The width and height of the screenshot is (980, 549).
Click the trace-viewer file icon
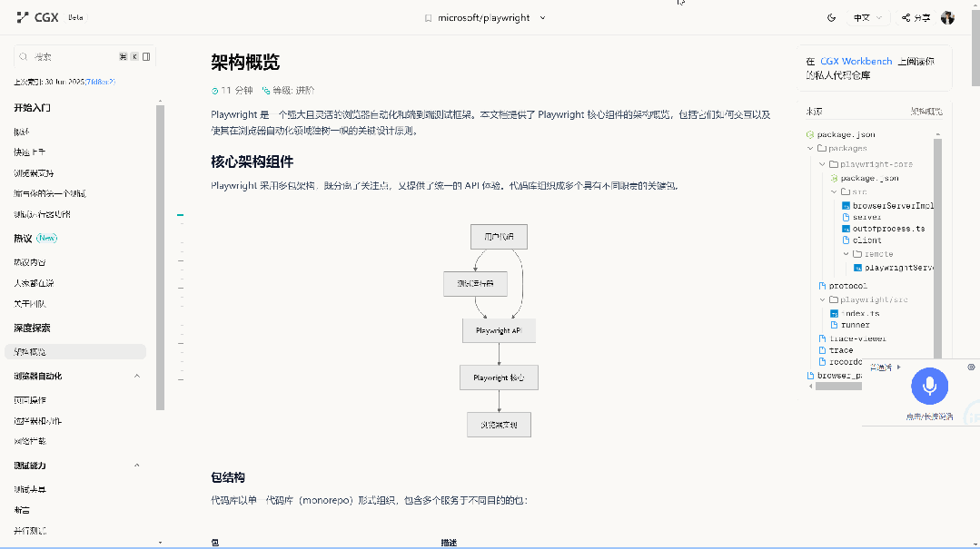823,338
